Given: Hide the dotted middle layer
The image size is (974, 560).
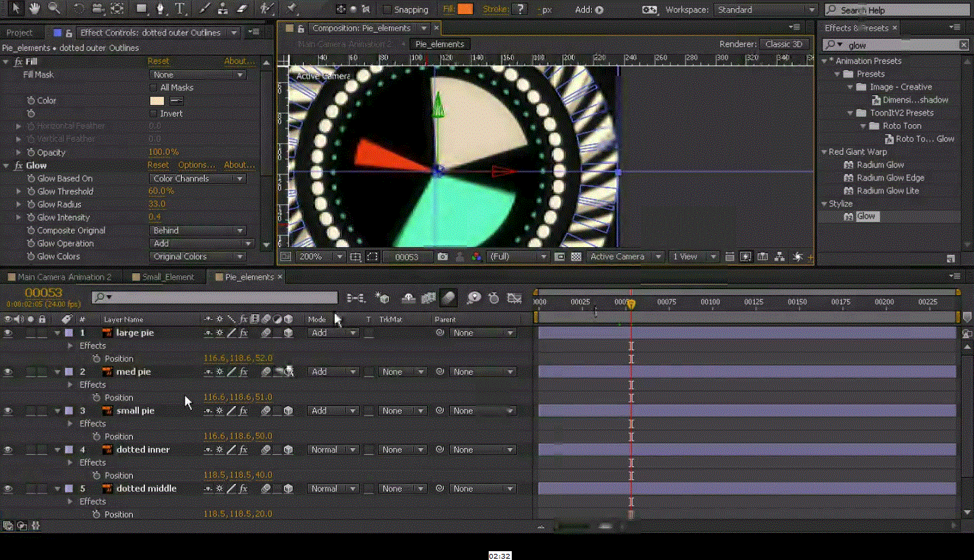Looking at the screenshot, I should coord(8,489).
